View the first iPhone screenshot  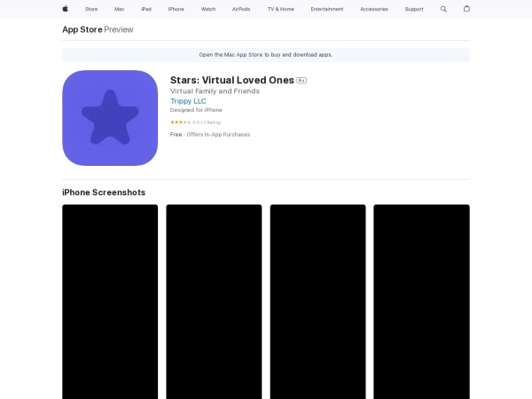click(x=110, y=301)
